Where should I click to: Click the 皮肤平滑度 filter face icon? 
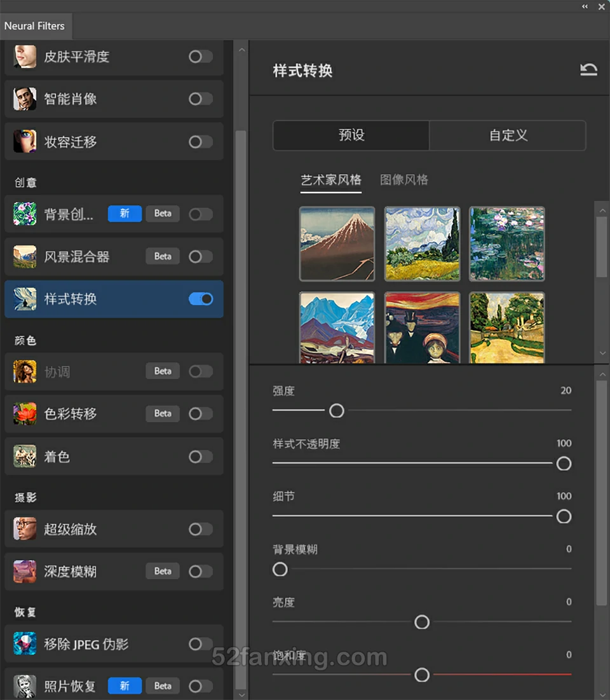(25, 57)
